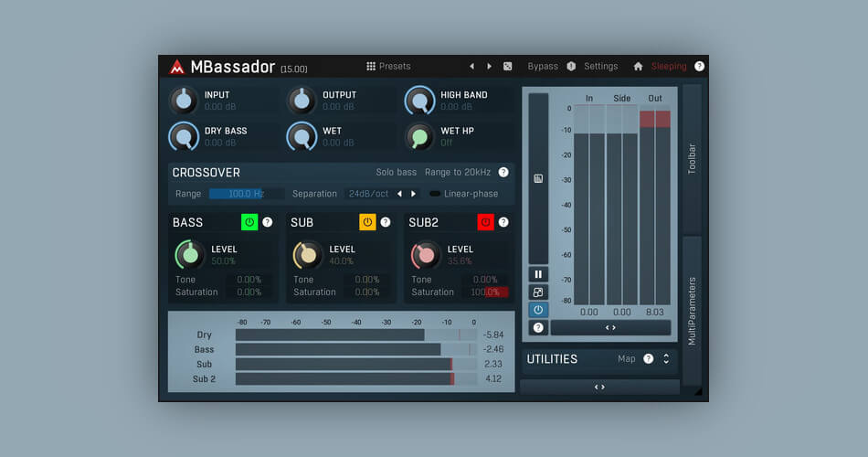
Task: Load the previous preset arrow
Action: (471, 66)
